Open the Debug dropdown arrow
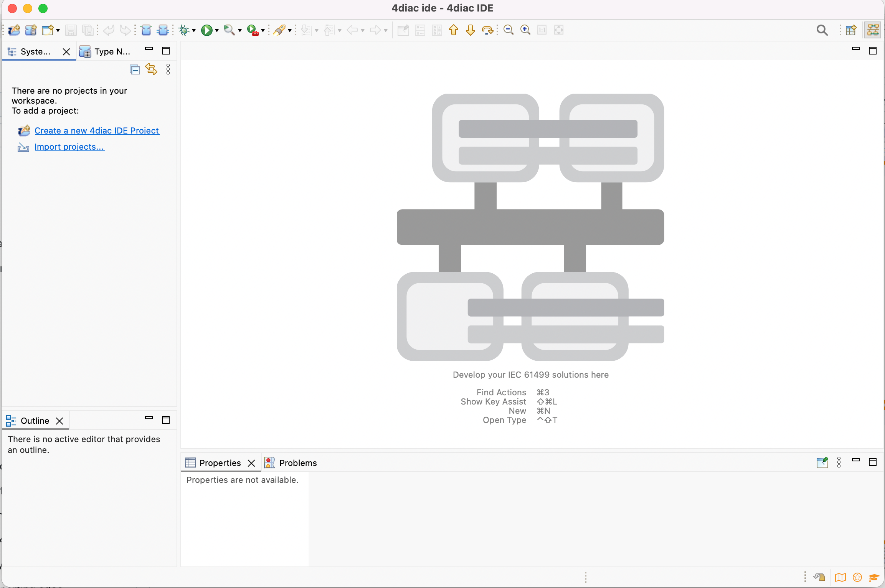The height and width of the screenshot is (588, 885). coord(194,31)
